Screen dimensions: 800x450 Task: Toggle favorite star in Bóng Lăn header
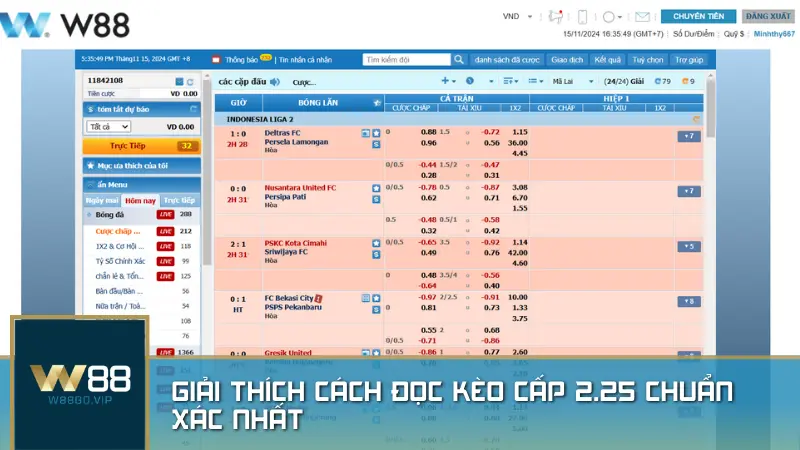376,102
